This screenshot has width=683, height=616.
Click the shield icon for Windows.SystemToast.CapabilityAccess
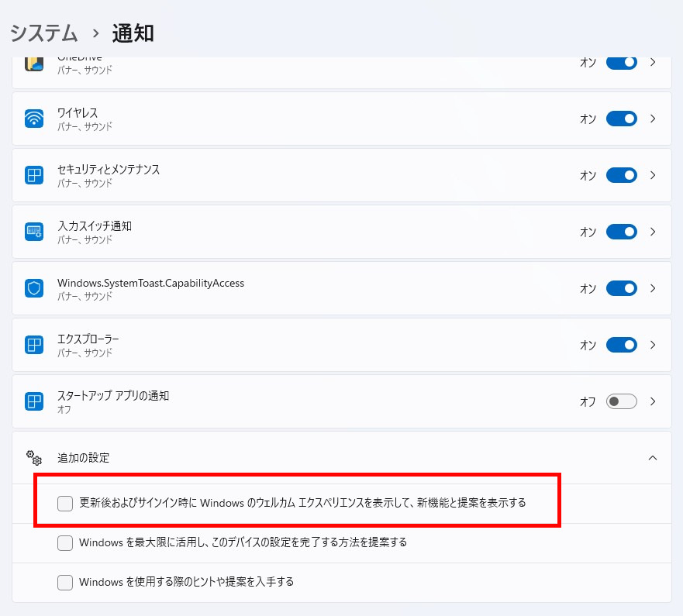pos(34,288)
